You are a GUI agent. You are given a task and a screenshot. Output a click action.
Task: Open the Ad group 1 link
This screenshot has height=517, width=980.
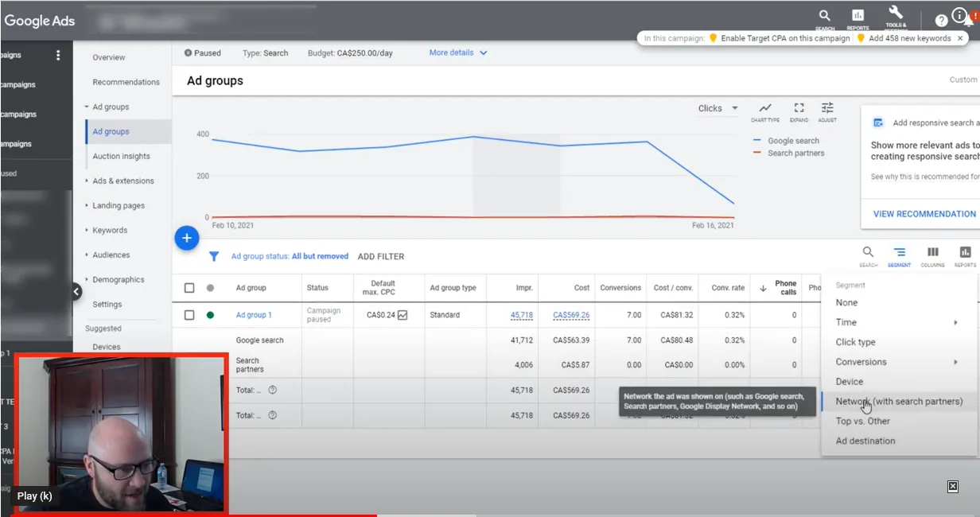point(254,315)
